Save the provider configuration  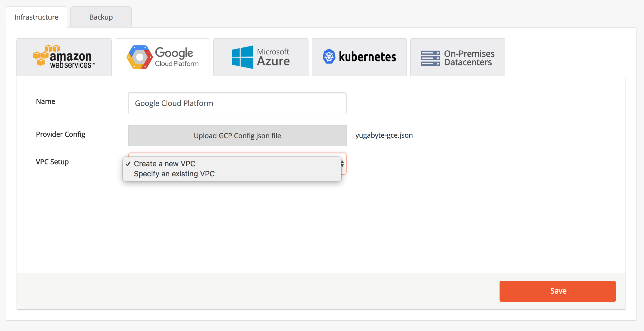tap(558, 291)
